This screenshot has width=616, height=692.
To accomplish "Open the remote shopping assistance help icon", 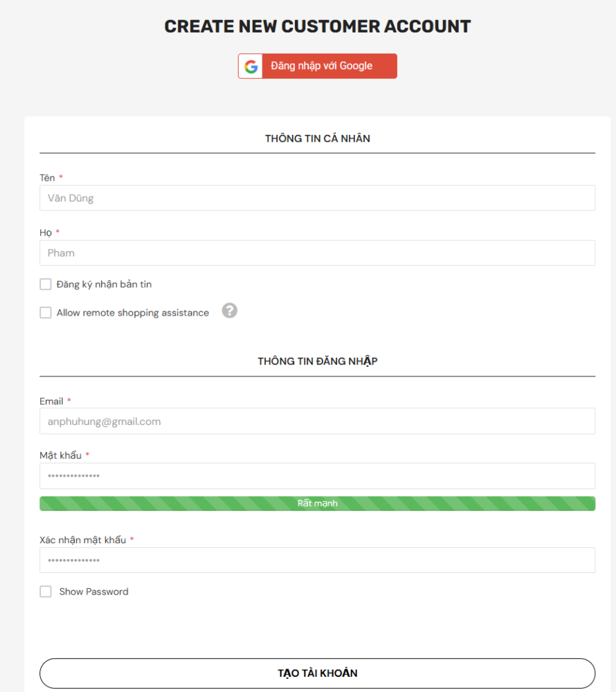I will pos(230,311).
